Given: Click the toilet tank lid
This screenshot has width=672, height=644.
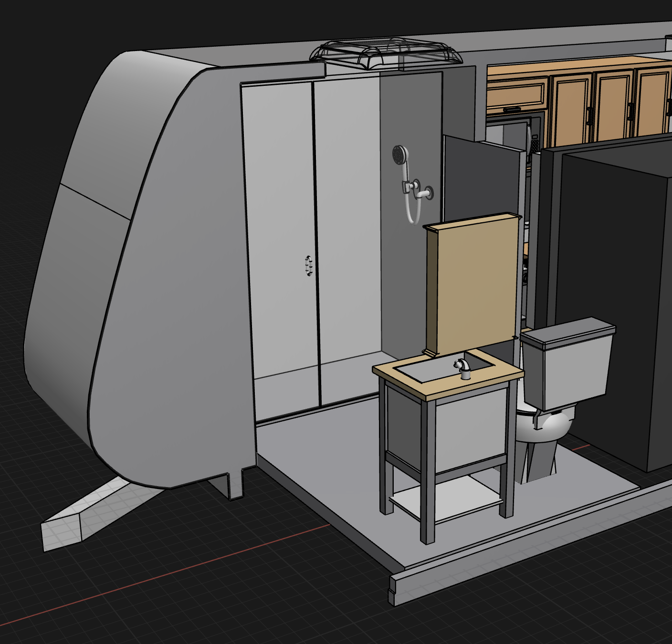Looking at the screenshot, I should pyautogui.click(x=568, y=330).
